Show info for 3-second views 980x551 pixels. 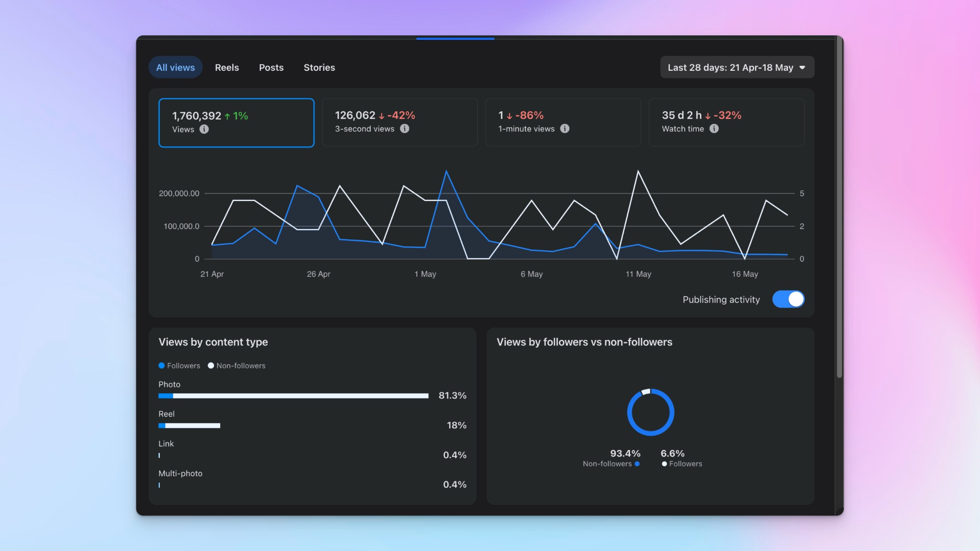(x=404, y=129)
